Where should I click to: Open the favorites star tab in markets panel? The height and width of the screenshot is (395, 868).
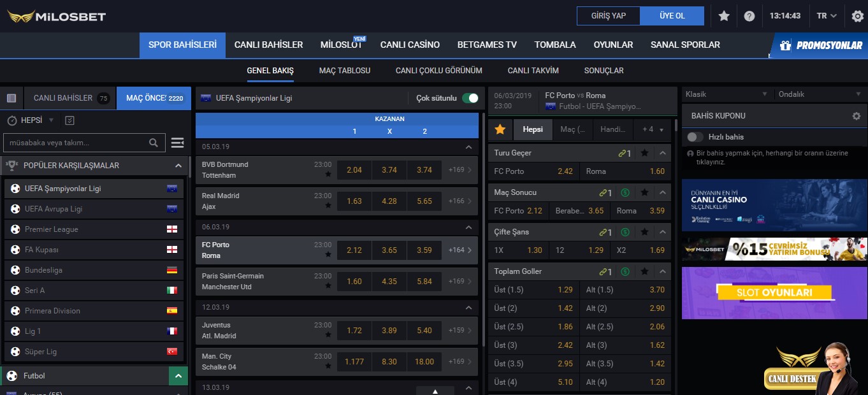500,129
